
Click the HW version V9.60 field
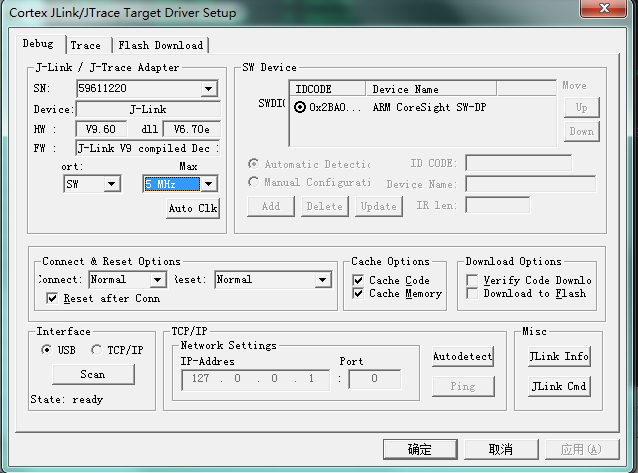101,129
